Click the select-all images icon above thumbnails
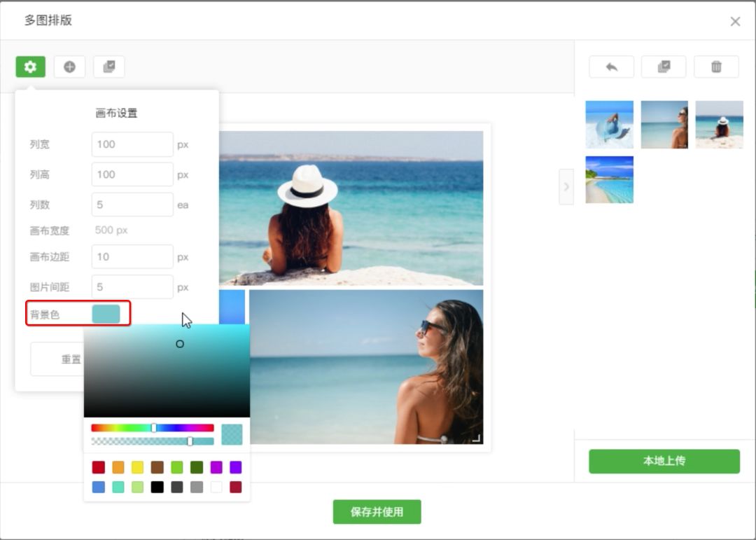The height and width of the screenshot is (540, 756). [664, 67]
